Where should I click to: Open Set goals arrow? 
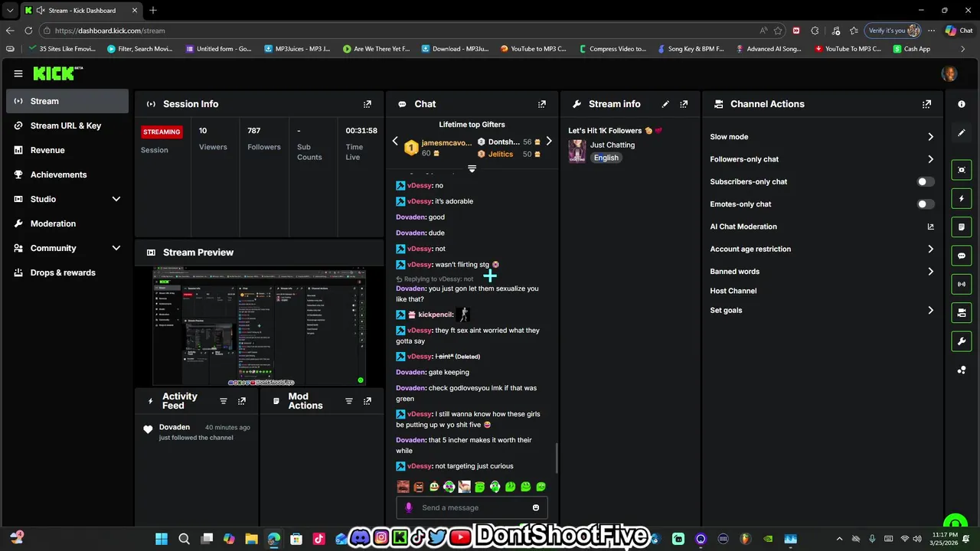930,311
